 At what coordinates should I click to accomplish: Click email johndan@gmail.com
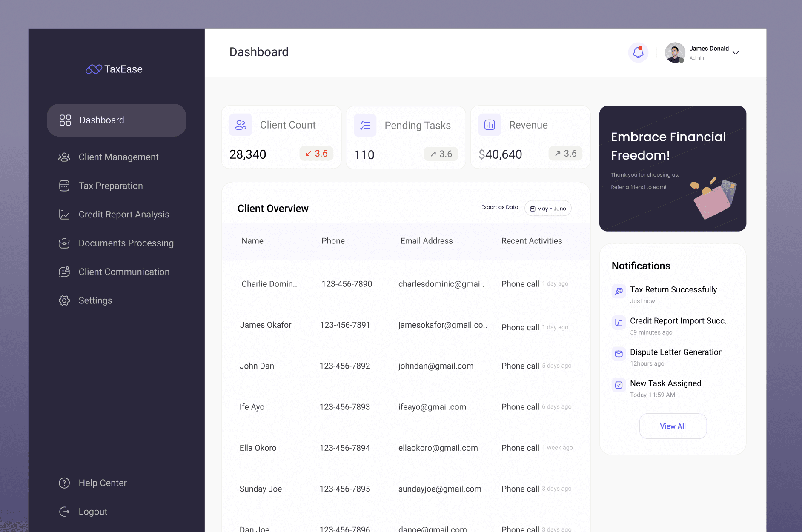(x=436, y=366)
